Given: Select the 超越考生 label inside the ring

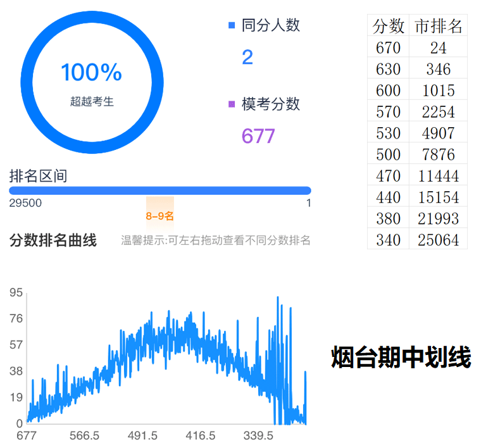Looking at the screenshot, I should (92, 101).
